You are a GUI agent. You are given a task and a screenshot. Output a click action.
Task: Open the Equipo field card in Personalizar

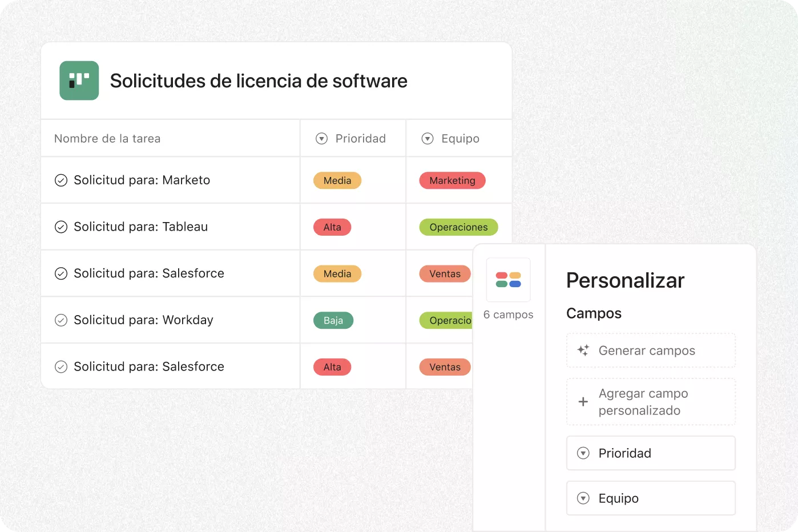coord(651,498)
